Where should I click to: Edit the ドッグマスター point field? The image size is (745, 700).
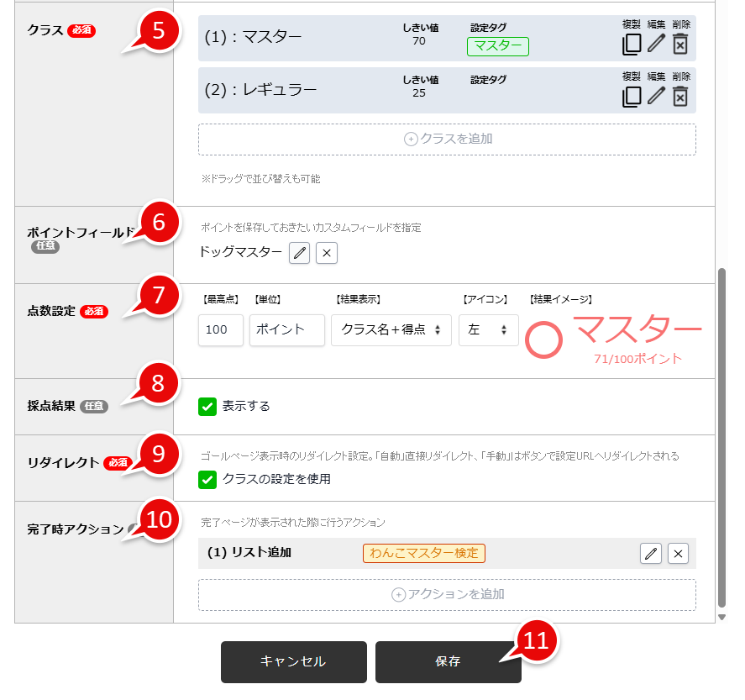pos(300,252)
